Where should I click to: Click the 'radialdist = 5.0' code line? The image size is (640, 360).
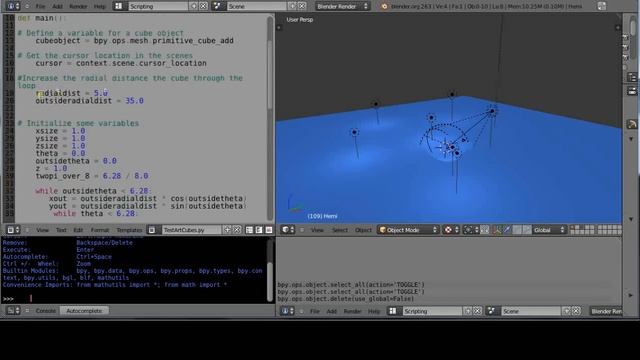[71, 93]
